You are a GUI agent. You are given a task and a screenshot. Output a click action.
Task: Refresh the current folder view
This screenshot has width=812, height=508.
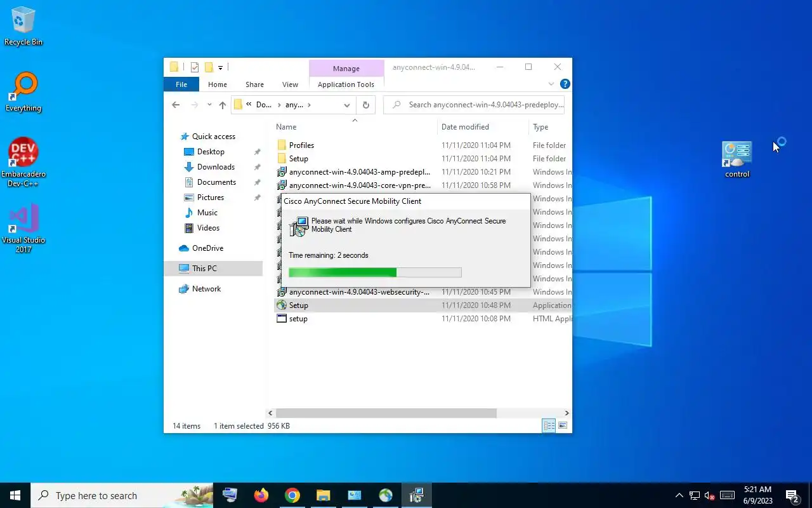[x=365, y=105]
